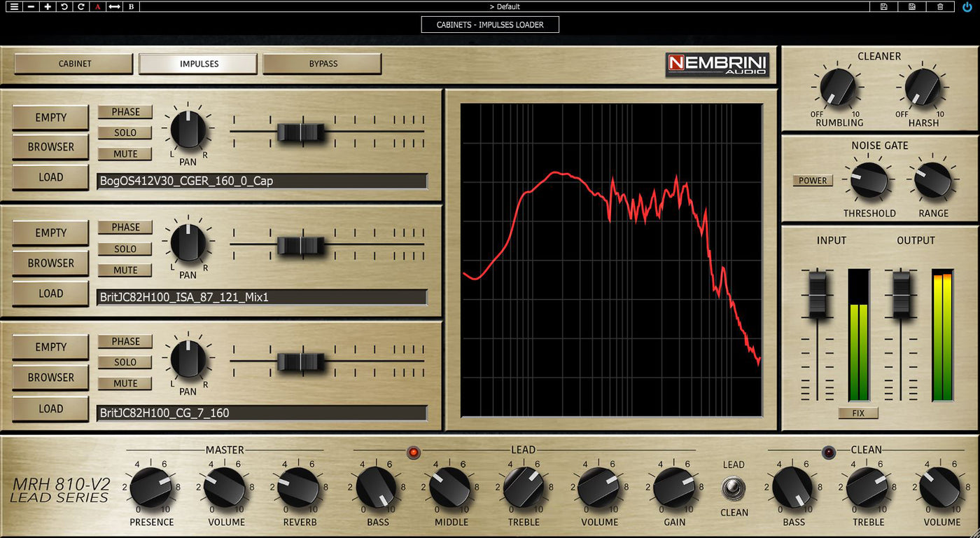Click LOAD for the BritJC82H100_ISA slot
Screen dimensions: 980x538
tap(50, 294)
